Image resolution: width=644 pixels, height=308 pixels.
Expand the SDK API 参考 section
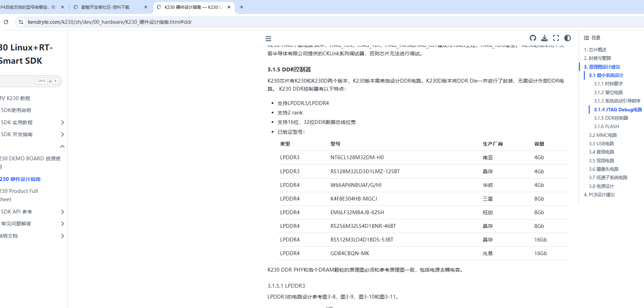[x=62, y=212]
